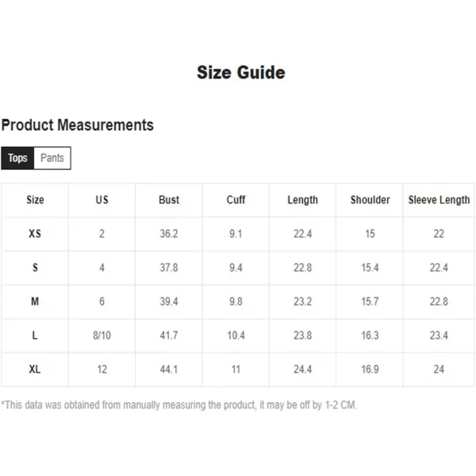Click the US column header
The image size is (476, 476).
pos(102,200)
